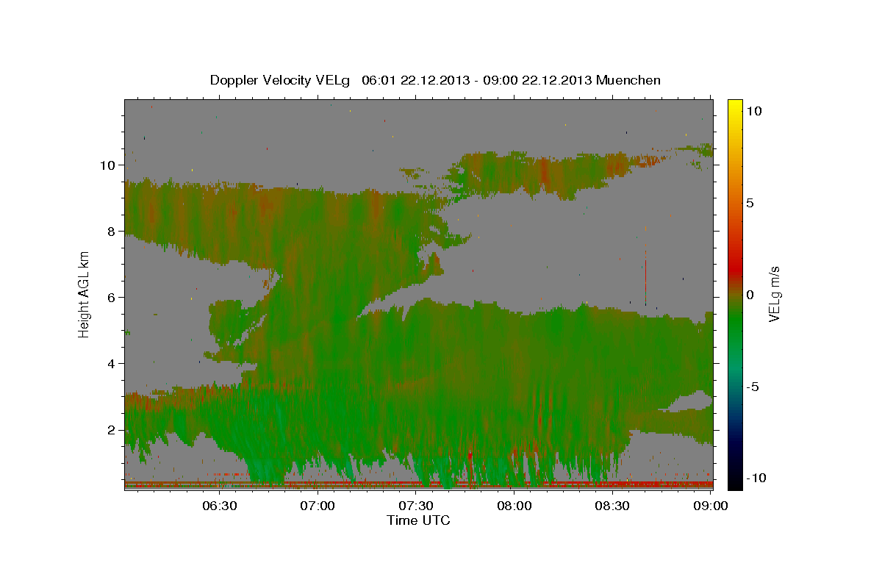Click the colorbar value 5

(x=750, y=202)
